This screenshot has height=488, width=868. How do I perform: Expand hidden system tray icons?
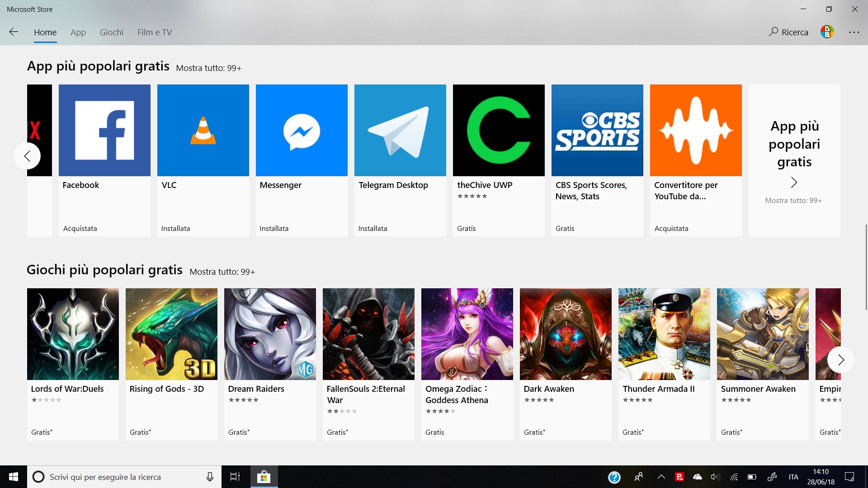pyautogui.click(x=661, y=477)
